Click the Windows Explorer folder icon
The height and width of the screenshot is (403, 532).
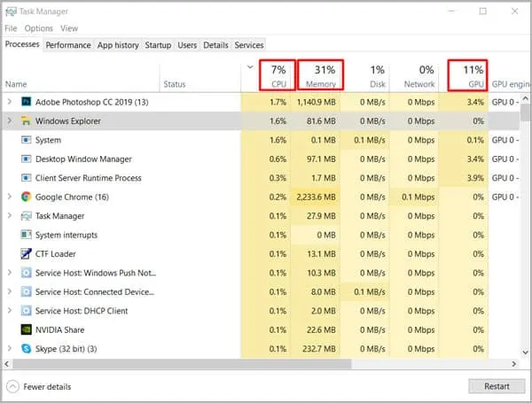click(26, 120)
